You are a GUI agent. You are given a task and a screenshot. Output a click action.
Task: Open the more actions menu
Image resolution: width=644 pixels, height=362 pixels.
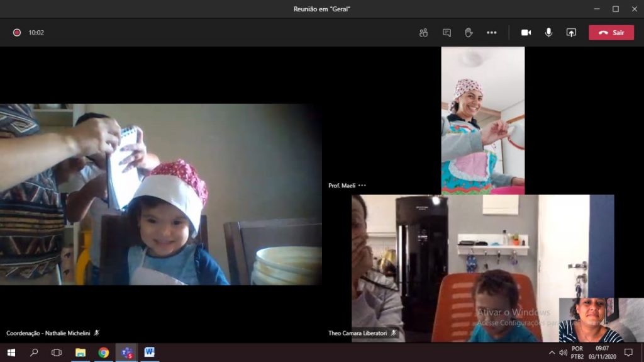coord(492,33)
